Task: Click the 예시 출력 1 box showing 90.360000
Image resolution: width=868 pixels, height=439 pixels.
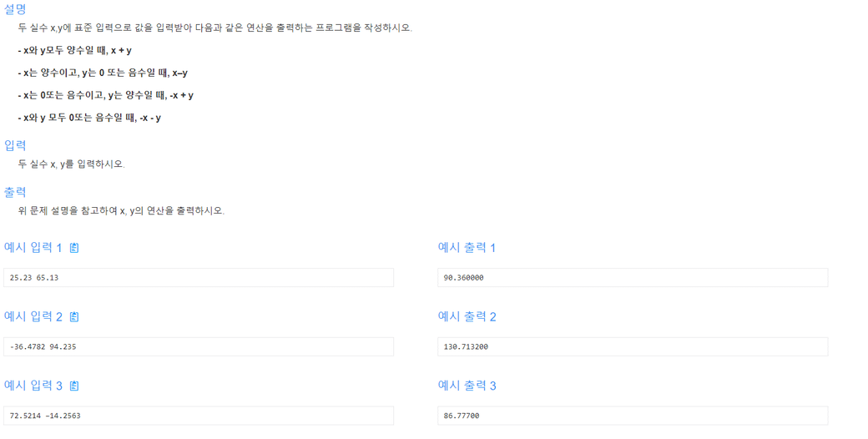Action: click(633, 278)
